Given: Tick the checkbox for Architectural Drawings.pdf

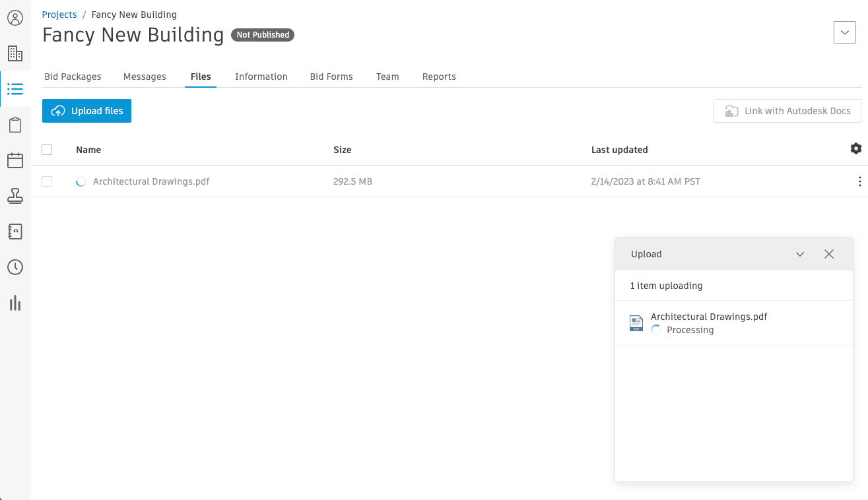Looking at the screenshot, I should 47,181.
